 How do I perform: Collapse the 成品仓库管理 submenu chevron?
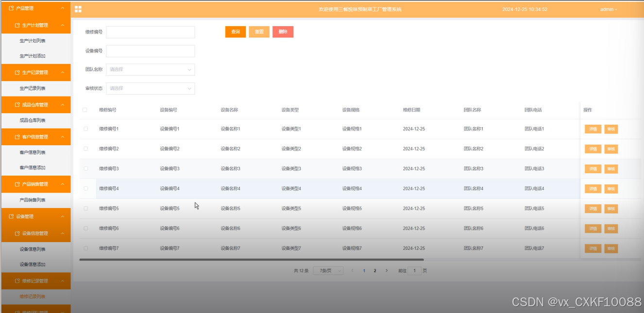coord(62,105)
